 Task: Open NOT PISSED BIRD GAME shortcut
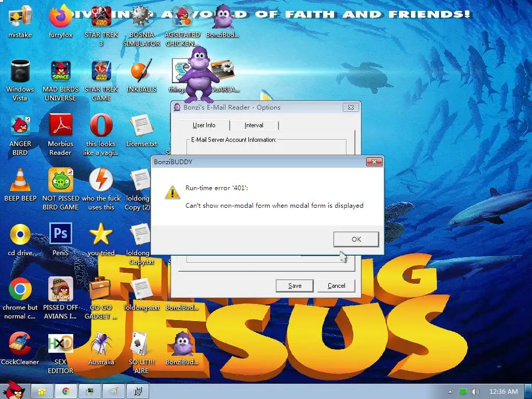click(60, 189)
